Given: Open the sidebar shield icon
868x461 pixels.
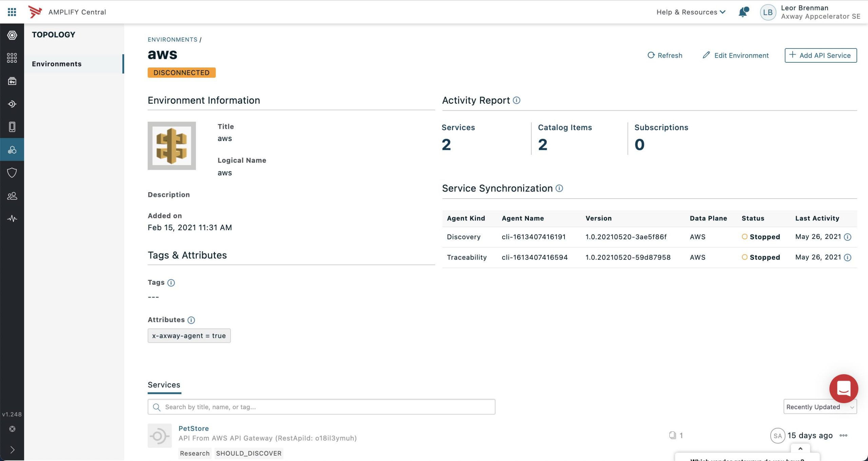Looking at the screenshot, I should pos(12,173).
